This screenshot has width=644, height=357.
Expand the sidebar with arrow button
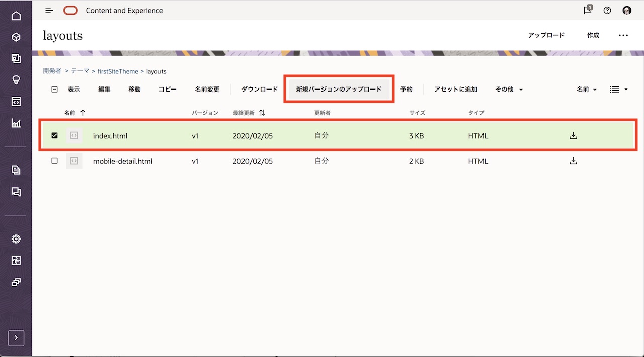(x=16, y=338)
